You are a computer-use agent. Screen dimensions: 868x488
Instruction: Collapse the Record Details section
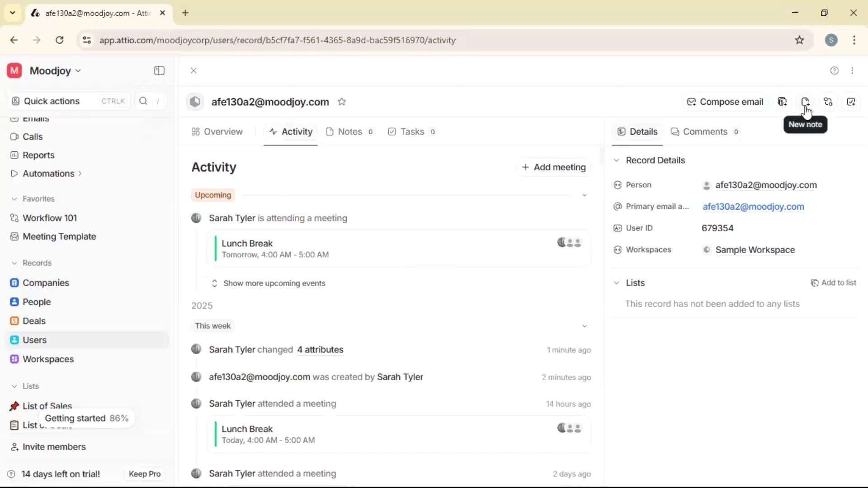pos(617,160)
